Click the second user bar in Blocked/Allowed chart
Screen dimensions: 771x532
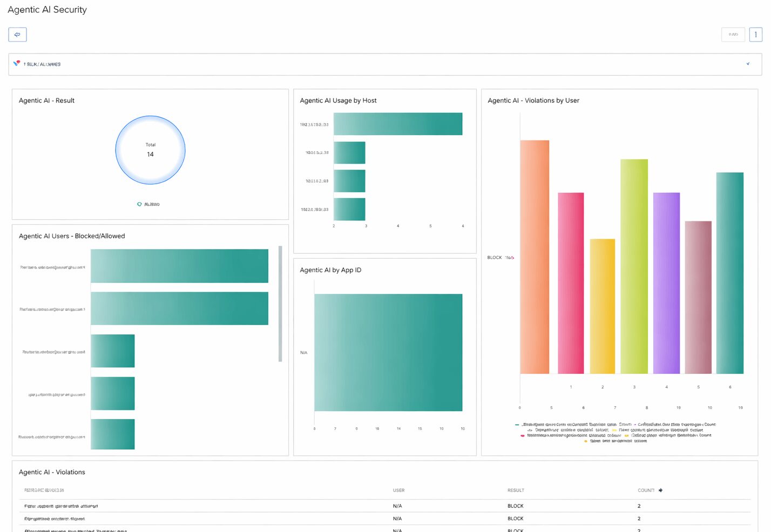coord(180,308)
